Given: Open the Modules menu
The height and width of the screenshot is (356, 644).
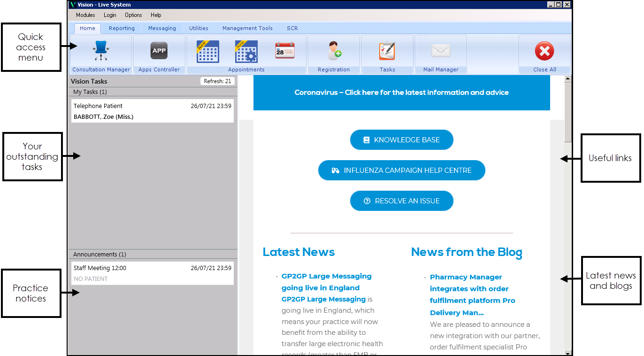Looking at the screenshot, I should 85,15.
